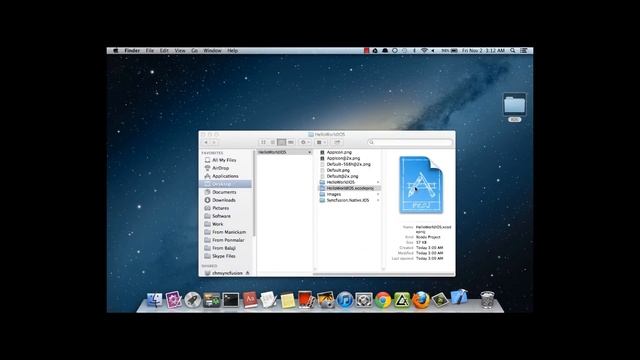
Task: Open the Help menu
Action: 232,51
